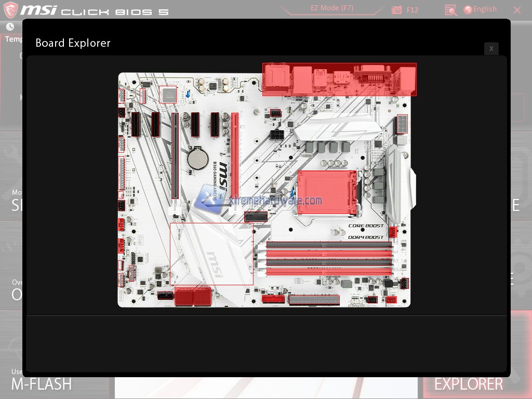Open the BIOS search magnifier icon

coord(450,10)
